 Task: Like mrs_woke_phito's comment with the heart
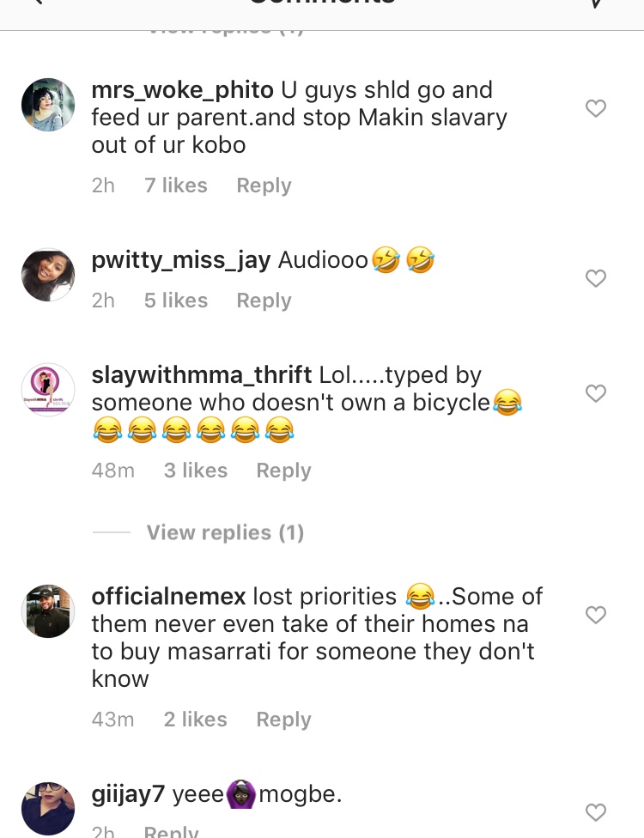tap(595, 108)
